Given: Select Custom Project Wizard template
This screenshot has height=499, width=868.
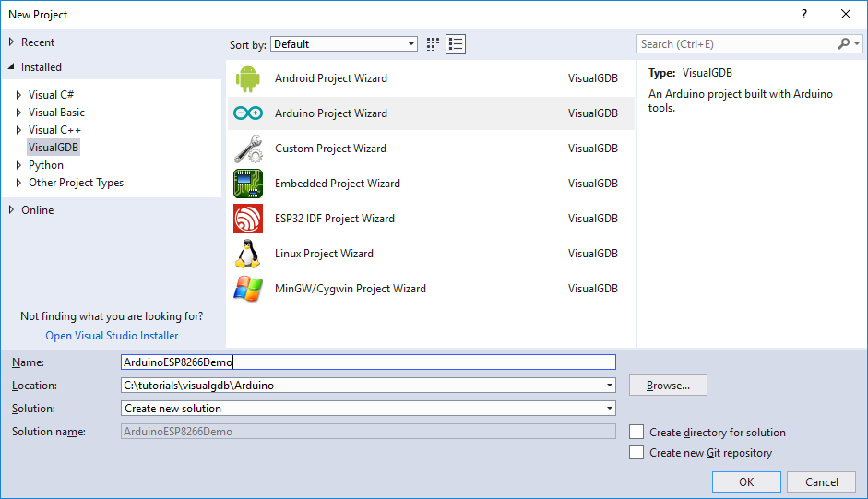Looking at the screenshot, I should [x=431, y=149].
